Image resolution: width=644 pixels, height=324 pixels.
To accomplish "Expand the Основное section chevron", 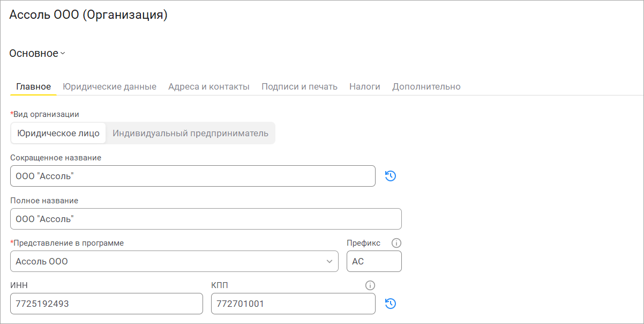I will (63, 54).
